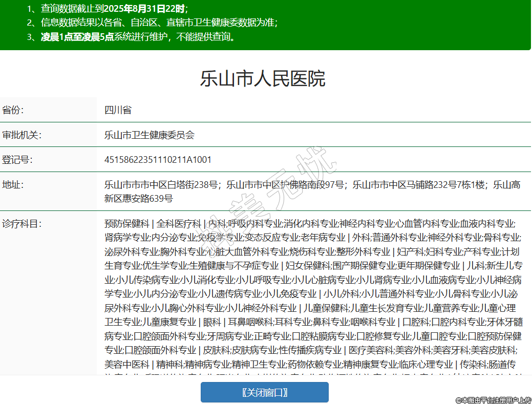Click the address 乐山市市中区白塔街238号
This screenshot has width=532, height=404.
(x=161, y=185)
